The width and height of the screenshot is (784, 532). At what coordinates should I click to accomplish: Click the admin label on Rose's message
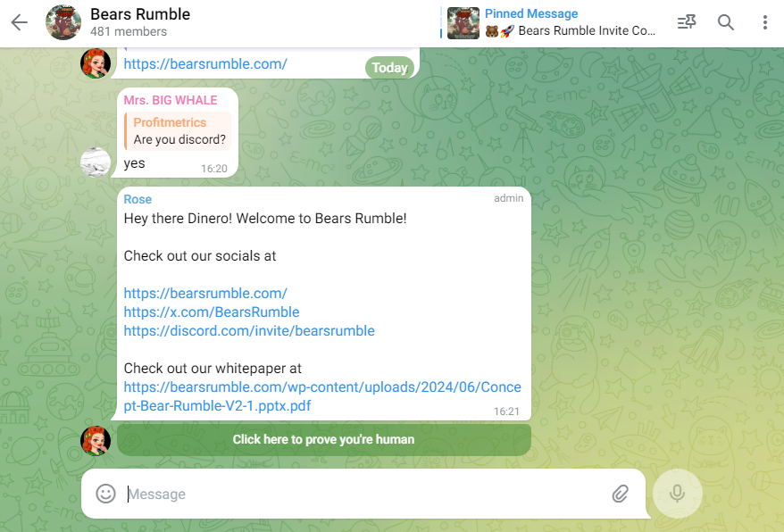coord(508,198)
